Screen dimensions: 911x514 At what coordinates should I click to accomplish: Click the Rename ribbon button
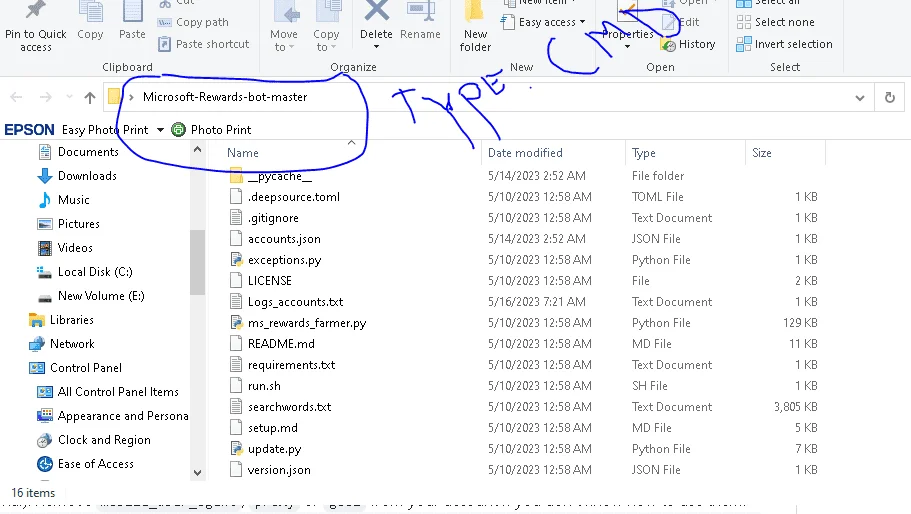pos(420,21)
